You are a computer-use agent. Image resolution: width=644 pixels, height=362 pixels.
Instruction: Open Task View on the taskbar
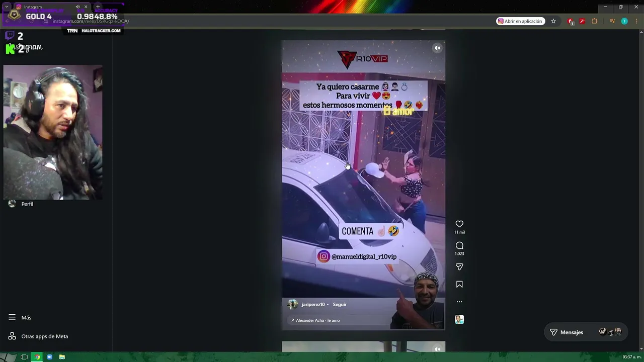pos(24,357)
